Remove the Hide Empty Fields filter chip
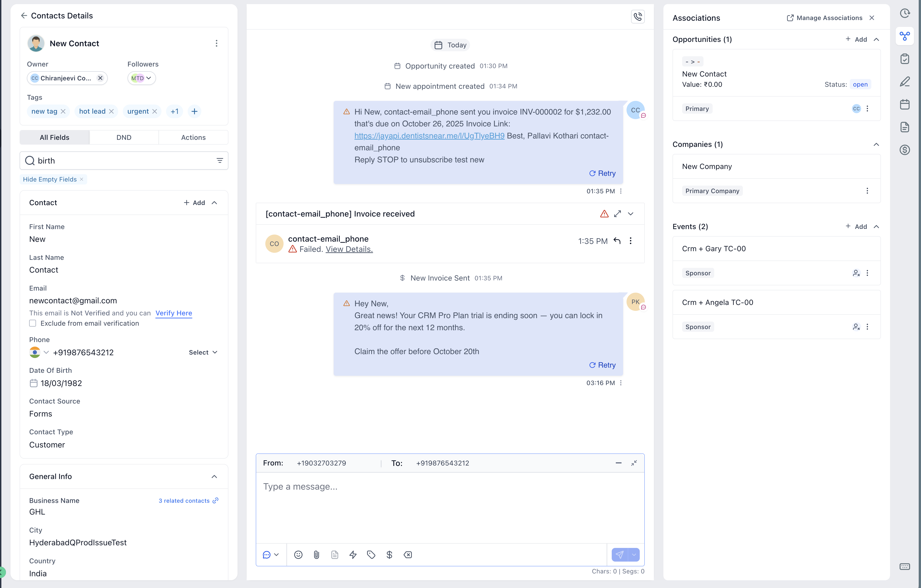The height and width of the screenshot is (588, 921). coord(82,179)
